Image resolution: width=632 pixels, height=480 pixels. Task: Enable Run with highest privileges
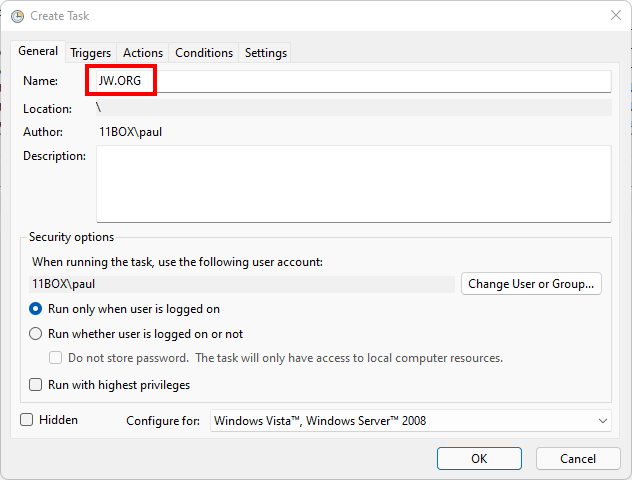[36, 385]
